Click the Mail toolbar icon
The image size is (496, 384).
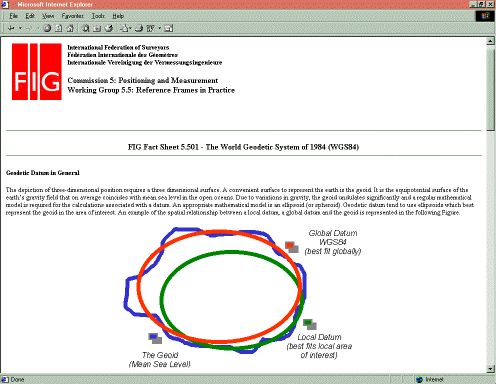pyautogui.click(x=124, y=28)
